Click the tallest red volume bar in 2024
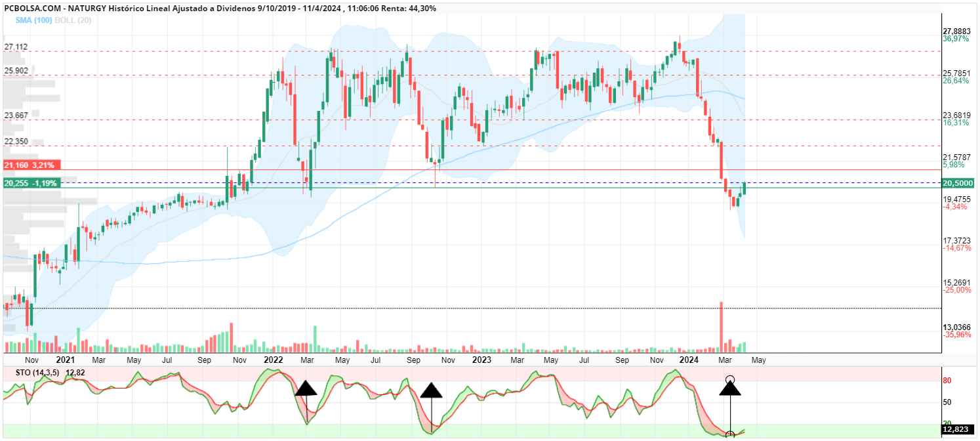 pos(722,327)
